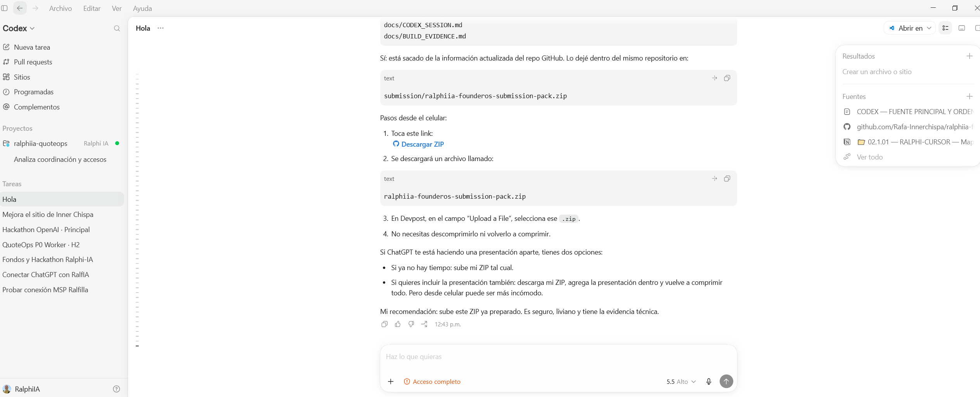The image size is (980, 397).
Task: Click the microphone dictation icon
Action: [x=708, y=381]
